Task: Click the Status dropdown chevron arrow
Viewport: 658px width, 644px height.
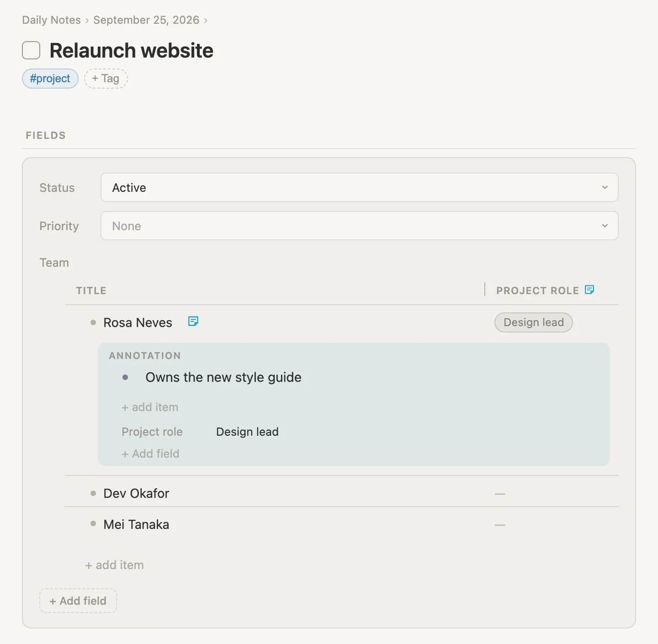Action: pos(605,187)
